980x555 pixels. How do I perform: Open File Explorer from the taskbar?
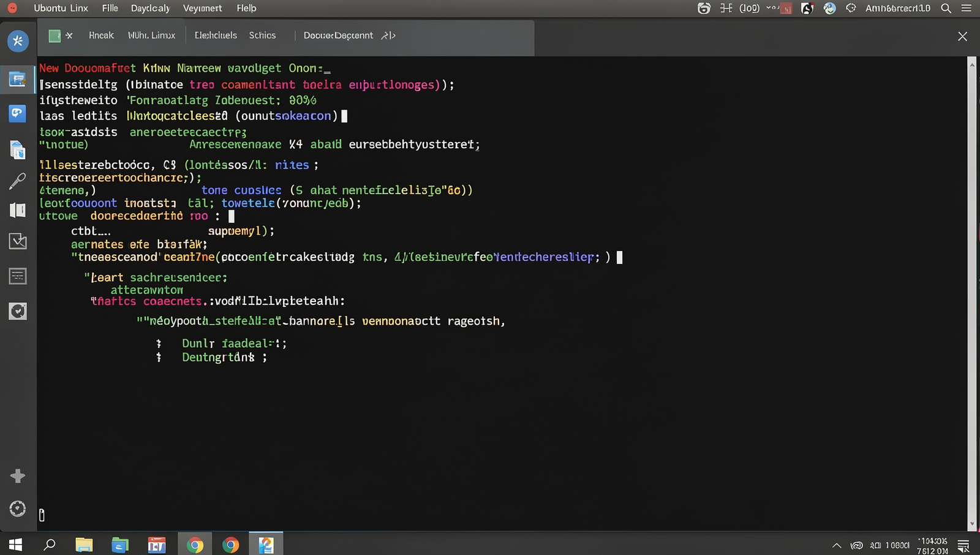tap(84, 544)
